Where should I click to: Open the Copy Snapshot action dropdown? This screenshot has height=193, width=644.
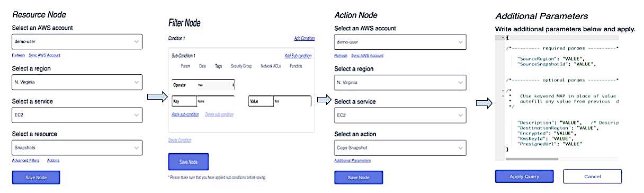point(400,147)
